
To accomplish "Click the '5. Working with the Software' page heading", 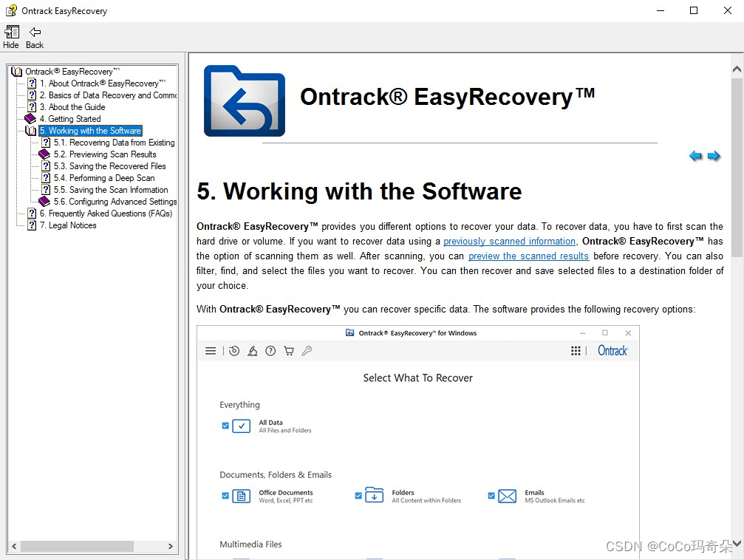I will 359,191.
